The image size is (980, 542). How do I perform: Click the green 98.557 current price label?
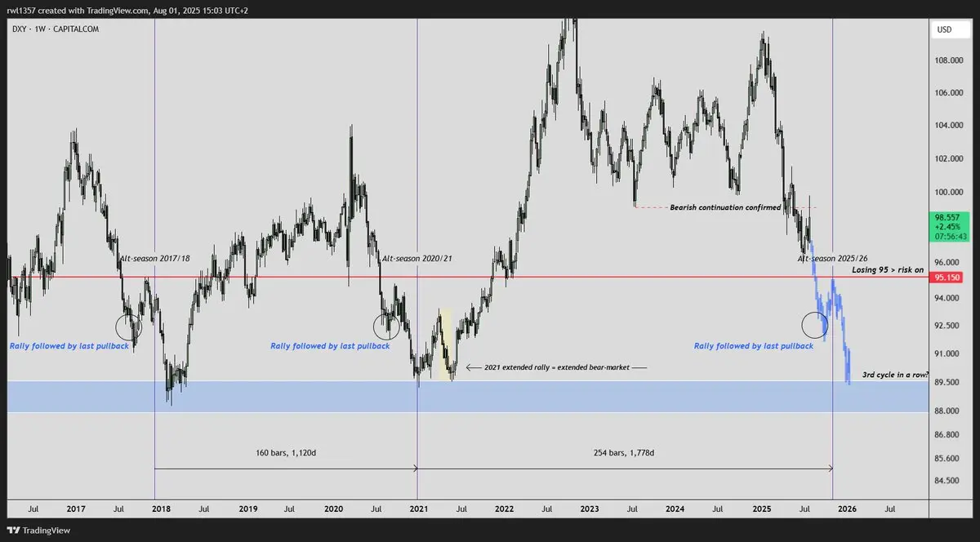[950, 226]
